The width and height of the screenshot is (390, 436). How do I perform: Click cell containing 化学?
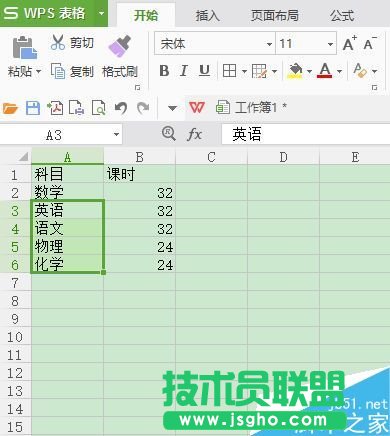(67, 264)
